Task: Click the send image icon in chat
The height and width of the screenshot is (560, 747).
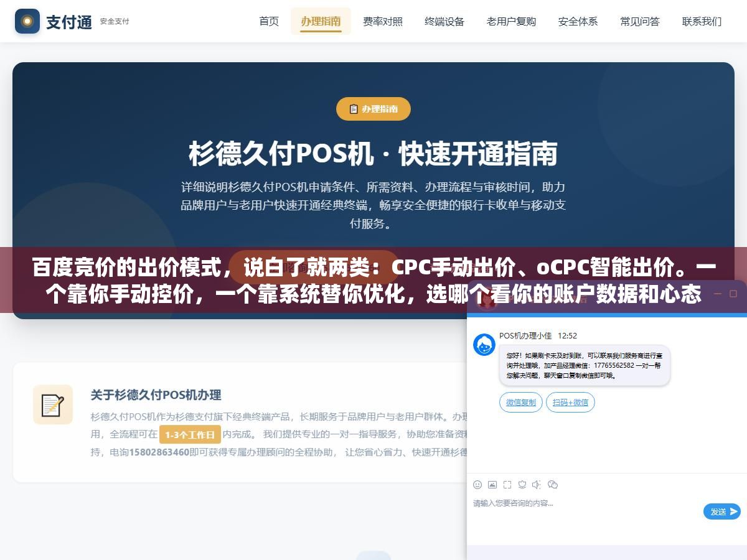Action: pyautogui.click(x=492, y=485)
